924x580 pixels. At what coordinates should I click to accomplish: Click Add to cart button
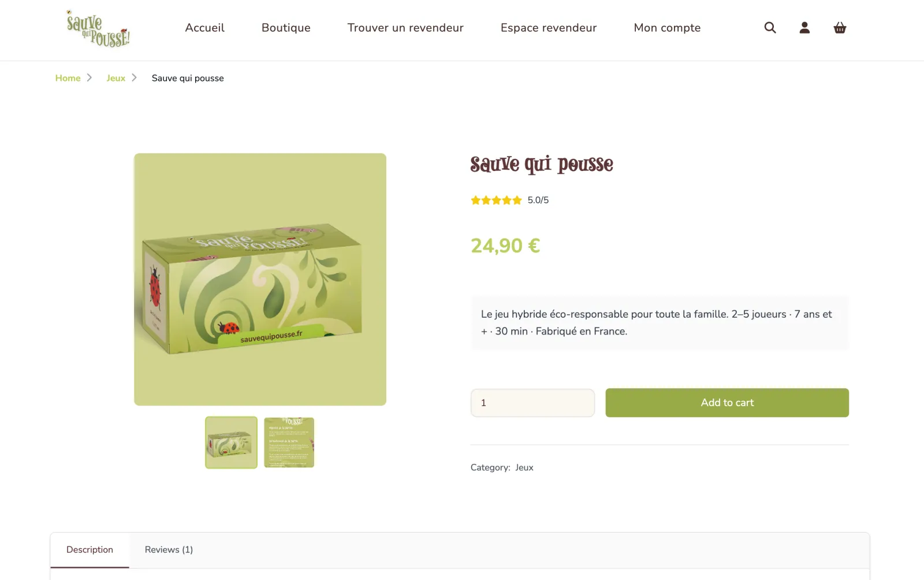(727, 403)
